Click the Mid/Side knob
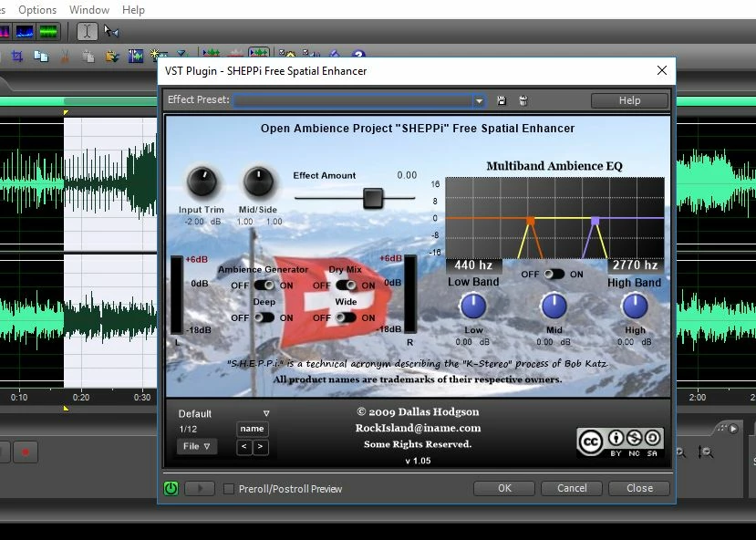 coord(258,182)
